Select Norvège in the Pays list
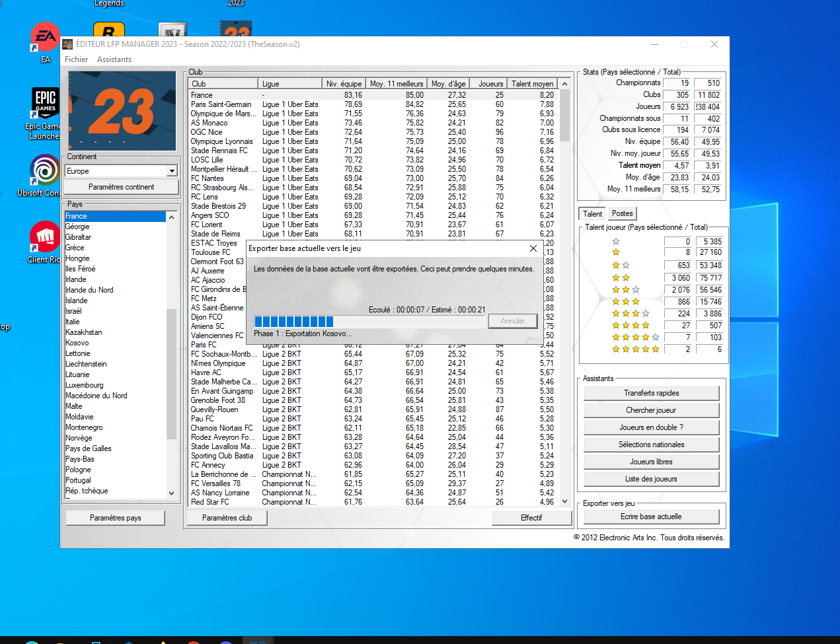Screen dimensions: 840x644 click(x=115, y=438)
